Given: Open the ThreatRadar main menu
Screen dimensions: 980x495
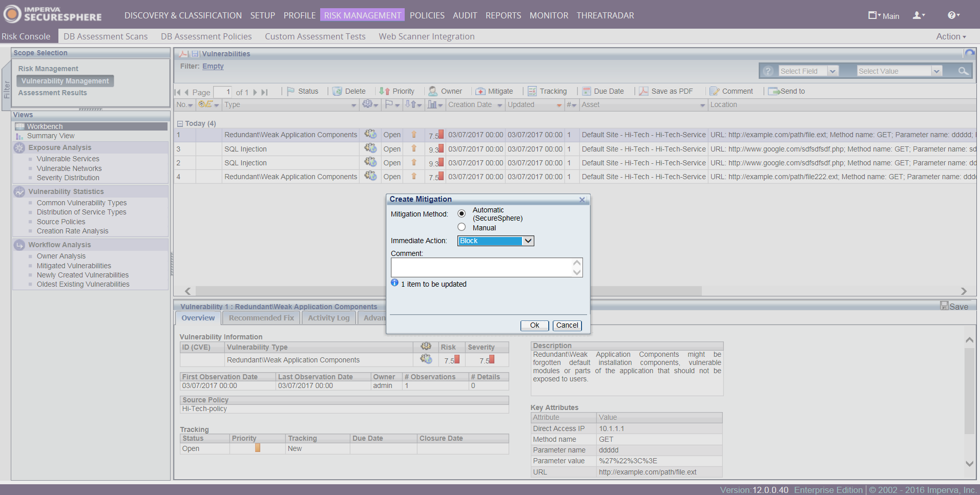Looking at the screenshot, I should coord(605,15).
